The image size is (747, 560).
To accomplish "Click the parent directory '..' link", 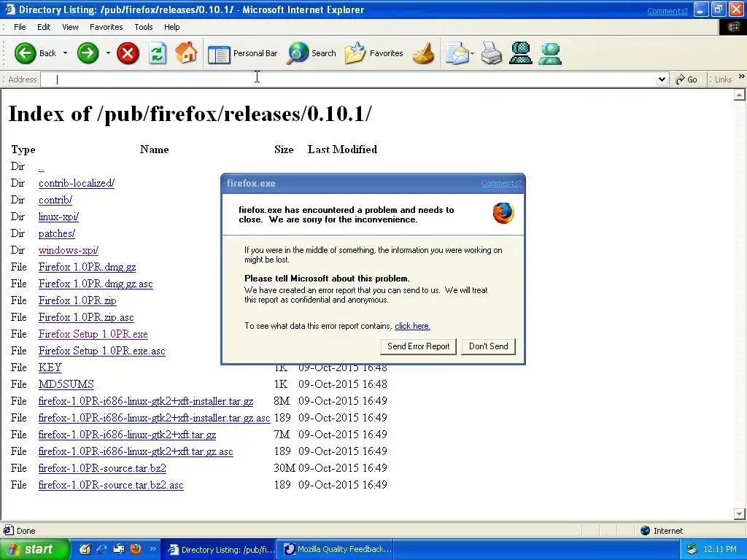I will point(42,167).
